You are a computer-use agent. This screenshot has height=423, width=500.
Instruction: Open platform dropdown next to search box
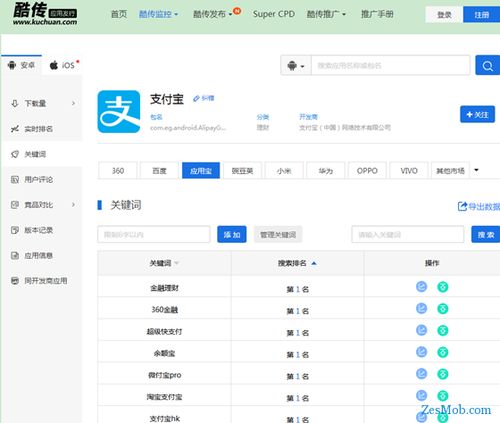click(296, 65)
